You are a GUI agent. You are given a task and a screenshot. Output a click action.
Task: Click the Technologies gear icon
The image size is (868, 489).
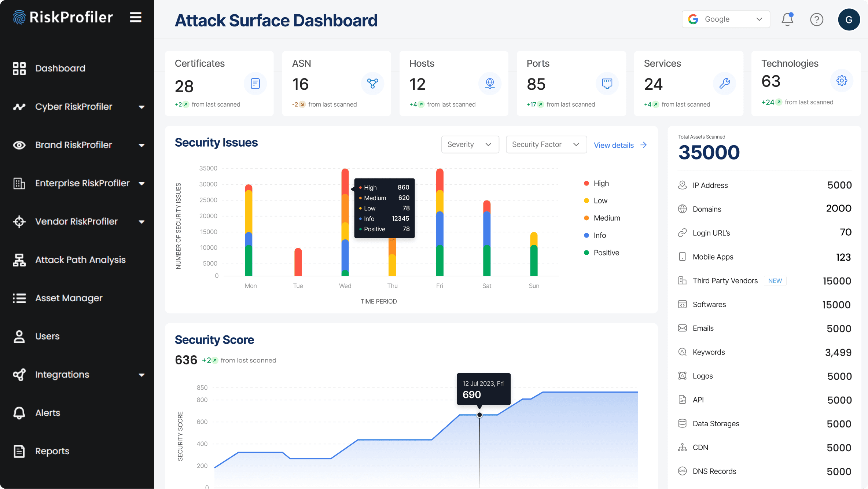pos(842,81)
